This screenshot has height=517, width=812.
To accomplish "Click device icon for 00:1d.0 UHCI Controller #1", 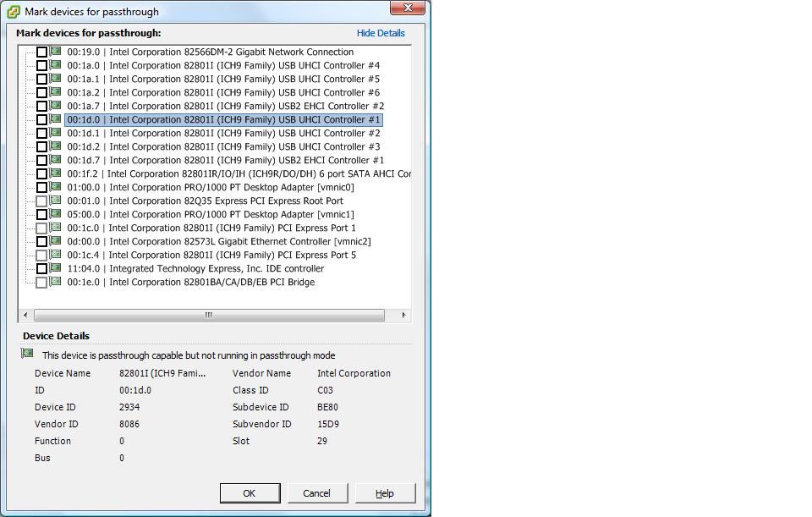I will click(x=56, y=119).
